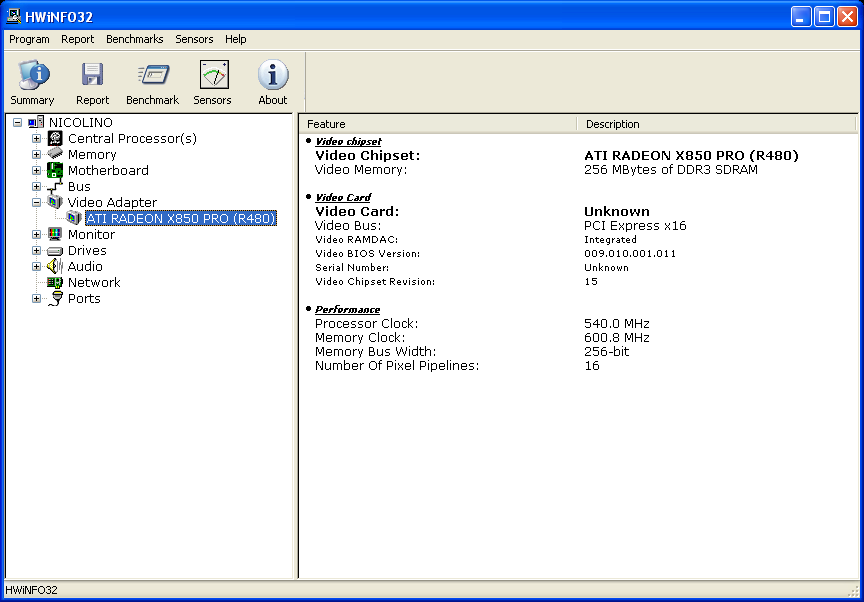Click the 540.0 MHz processor clock value
Screen dimensions: 864x602
617,323
